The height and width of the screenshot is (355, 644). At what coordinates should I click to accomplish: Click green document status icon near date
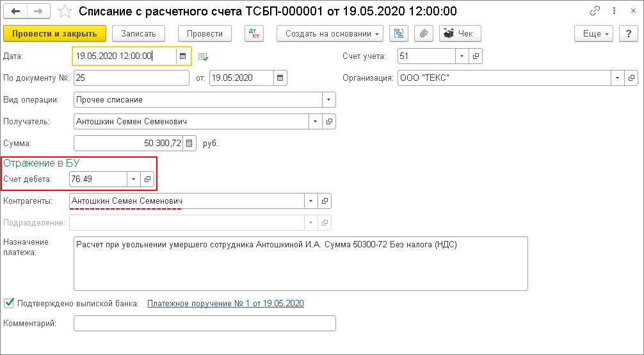tap(204, 57)
